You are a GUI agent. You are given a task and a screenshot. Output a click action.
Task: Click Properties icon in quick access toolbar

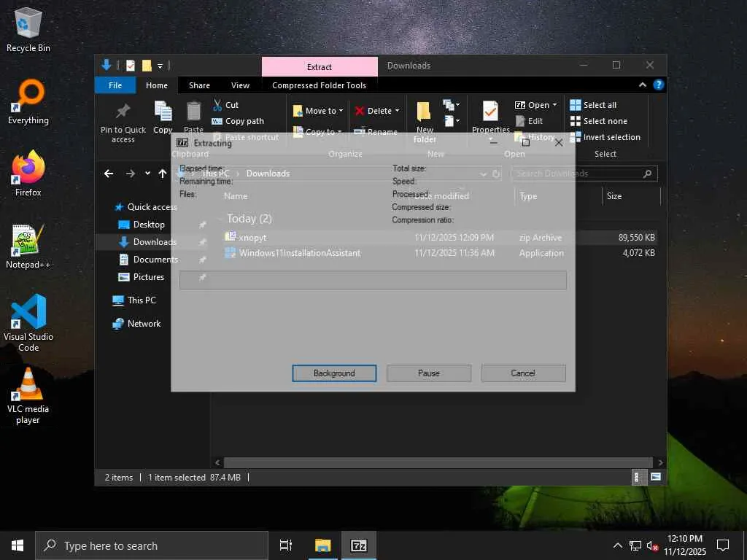131,66
